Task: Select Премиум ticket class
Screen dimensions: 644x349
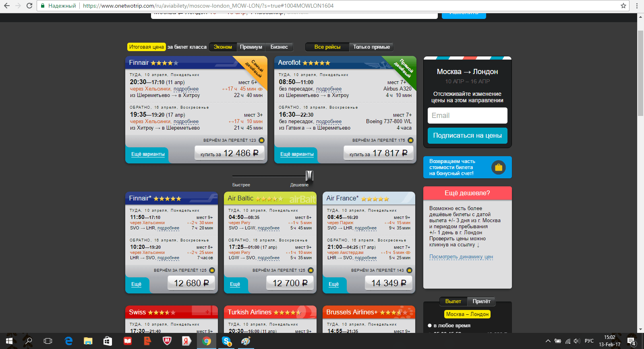Action: point(251,47)
